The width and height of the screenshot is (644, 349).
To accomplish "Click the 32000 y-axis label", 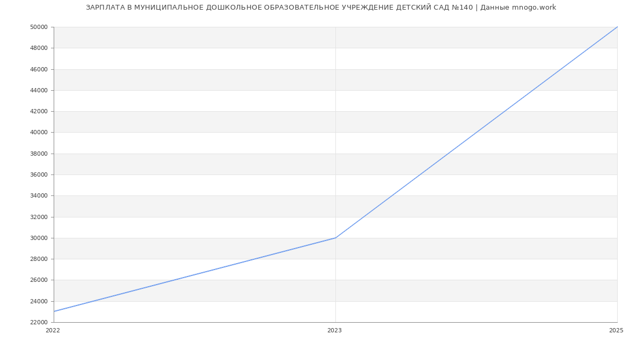I will (40, 217).
